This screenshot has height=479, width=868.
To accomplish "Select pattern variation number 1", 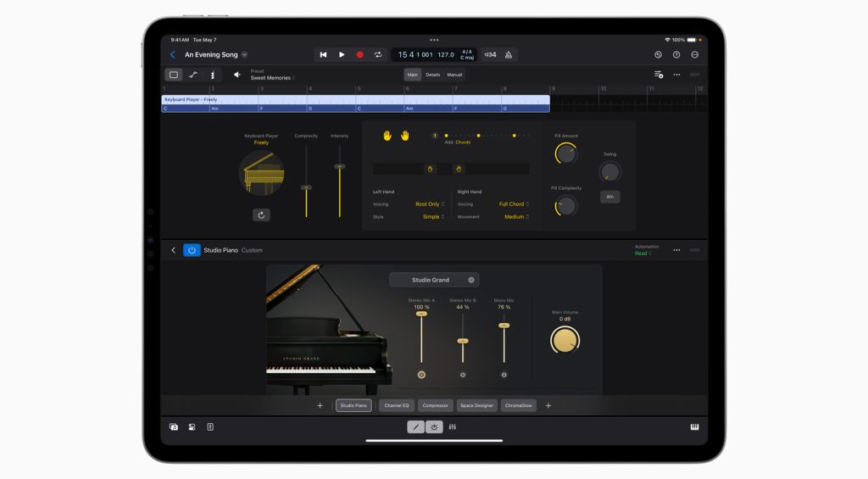I will tap(435, 136).
